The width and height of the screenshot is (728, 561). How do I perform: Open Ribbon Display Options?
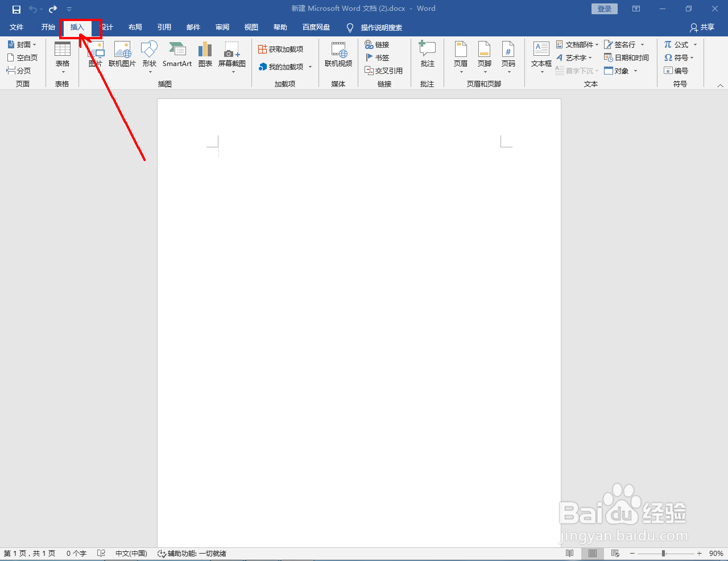click(636, 9)
